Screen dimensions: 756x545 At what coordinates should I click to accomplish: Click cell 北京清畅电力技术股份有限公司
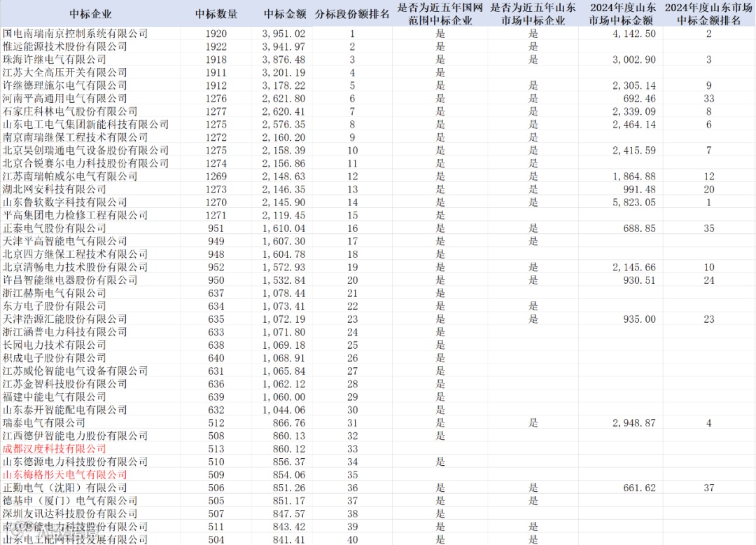coord(75,267)
